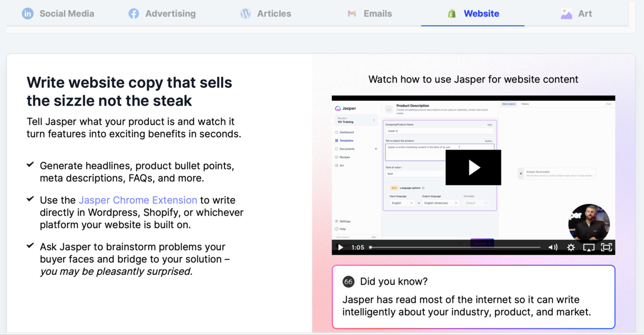Viewport: 644px width, 335px height.
Task: Click the Gmail icon beside Emails
Action: [x=352, y=14]
